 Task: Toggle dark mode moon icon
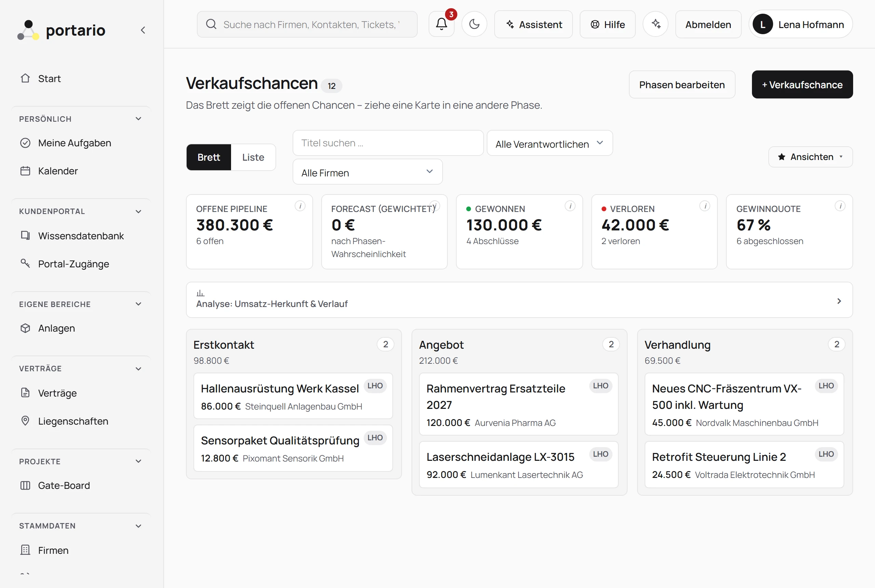[x=474, y=24]
